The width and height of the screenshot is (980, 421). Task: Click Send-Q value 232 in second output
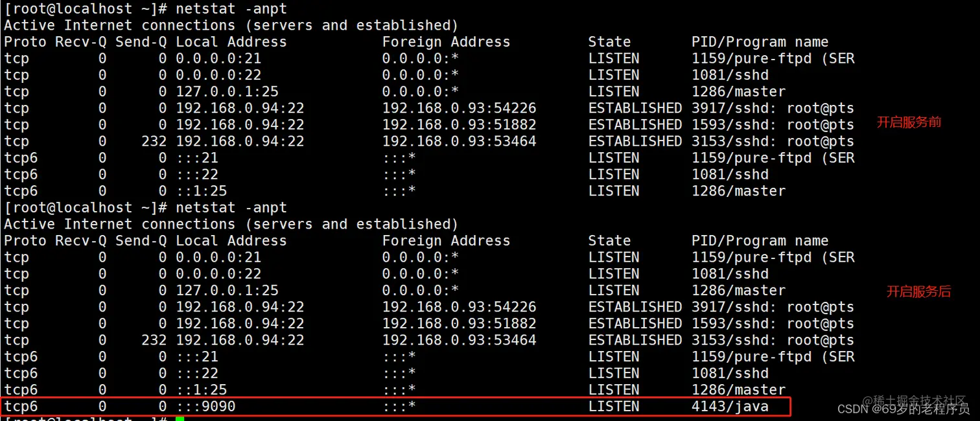[x=154, y=340]
